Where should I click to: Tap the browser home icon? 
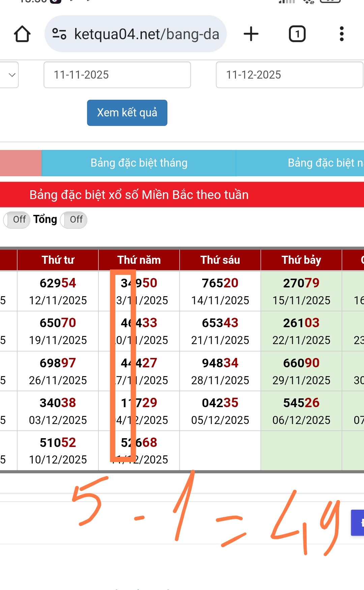[22, 34]
